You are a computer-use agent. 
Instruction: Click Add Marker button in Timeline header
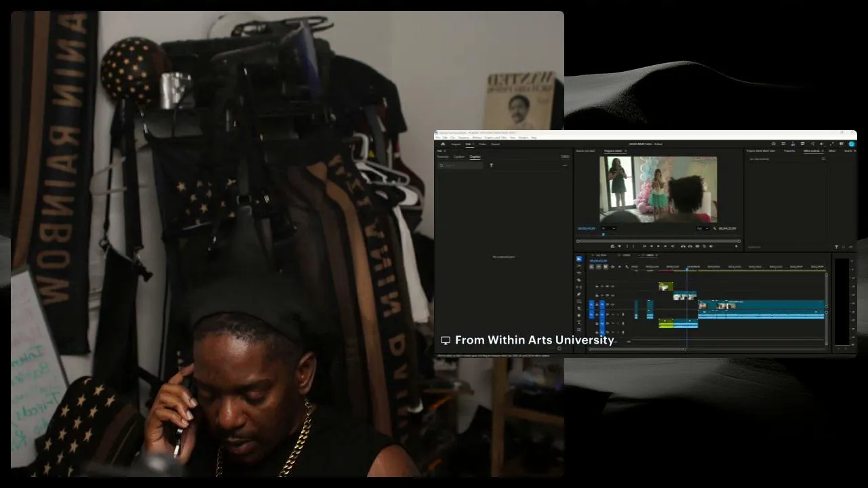click(619, 266)
